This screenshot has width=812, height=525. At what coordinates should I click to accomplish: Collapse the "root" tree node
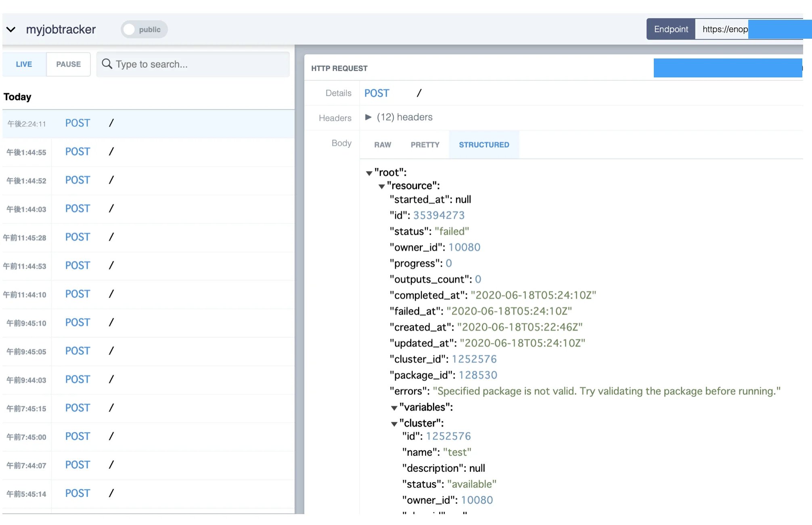click(x=369, y=173)
